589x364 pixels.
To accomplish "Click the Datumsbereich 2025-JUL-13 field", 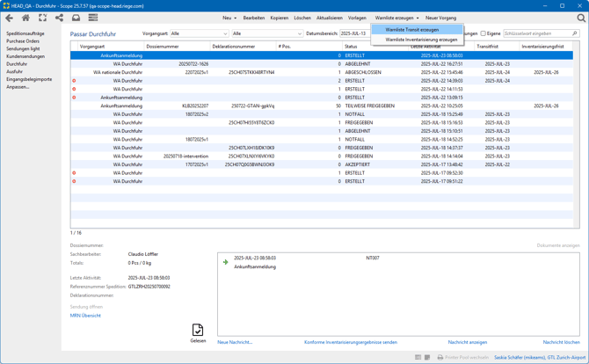I will [x=355, y=33].
